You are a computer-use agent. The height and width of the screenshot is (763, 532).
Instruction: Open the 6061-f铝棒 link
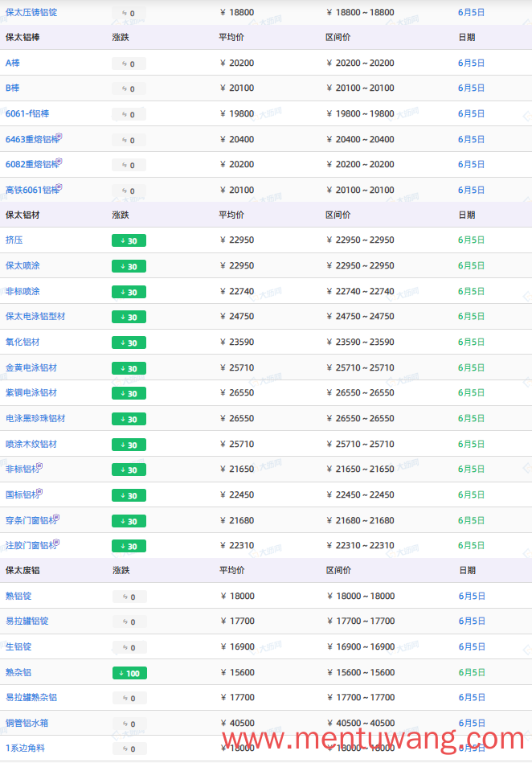(27, 113)
